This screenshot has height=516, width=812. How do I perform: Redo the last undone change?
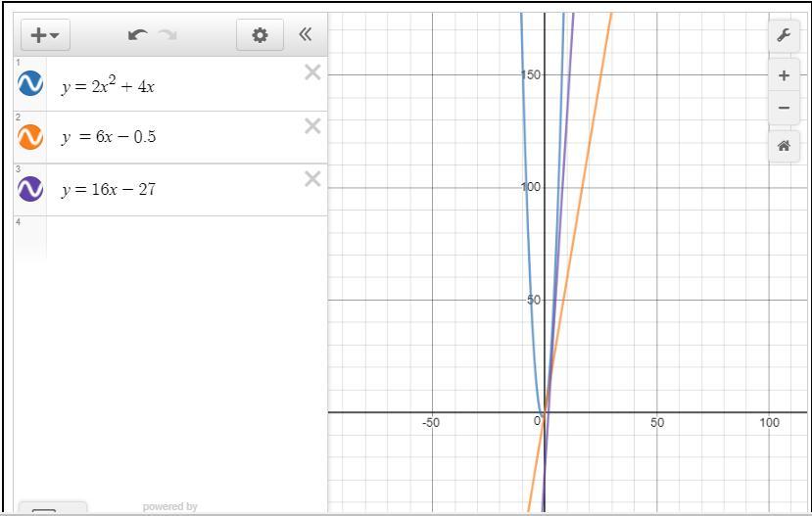pos(167,35)
